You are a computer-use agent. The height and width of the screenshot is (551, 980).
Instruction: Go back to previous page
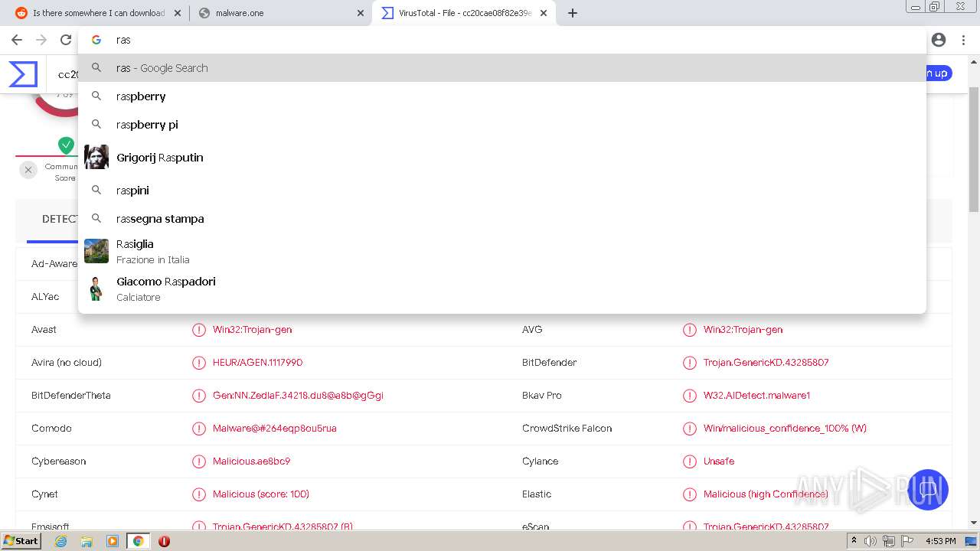pos(17,40)
